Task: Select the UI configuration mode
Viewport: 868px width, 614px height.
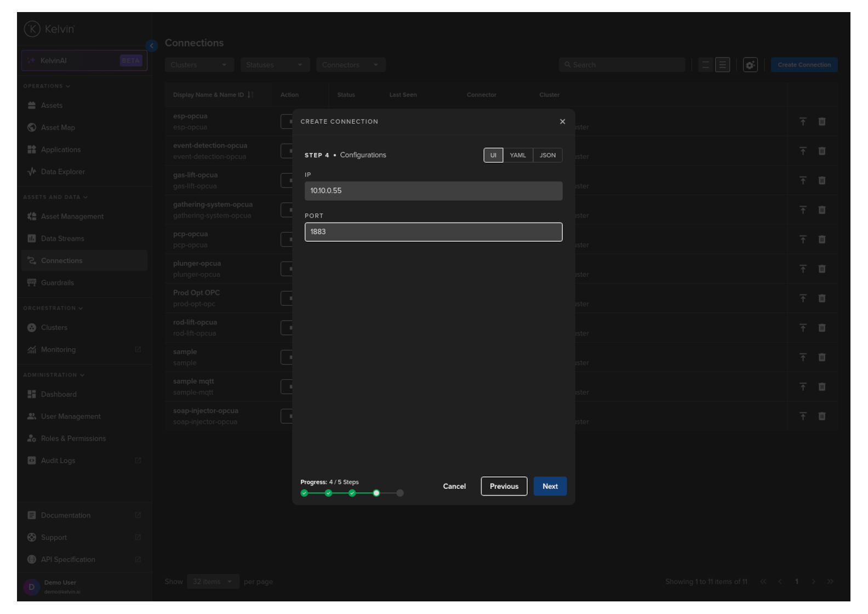Action: point(493,155)
